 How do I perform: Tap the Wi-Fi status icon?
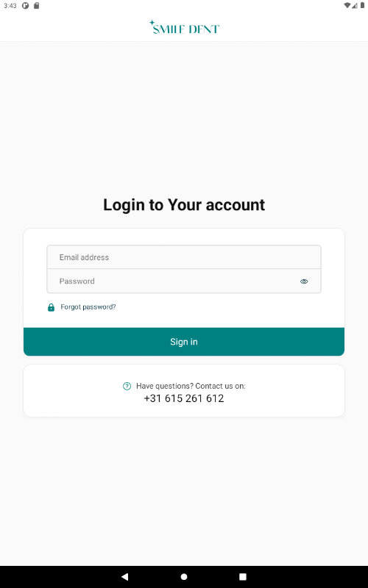347,6
